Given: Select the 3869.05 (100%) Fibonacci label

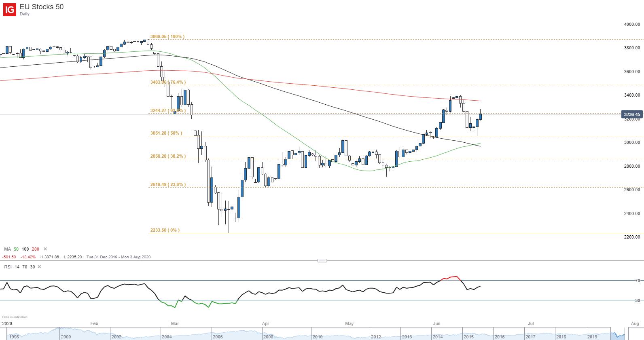Looking at the screenshot, I should (167, 36).
